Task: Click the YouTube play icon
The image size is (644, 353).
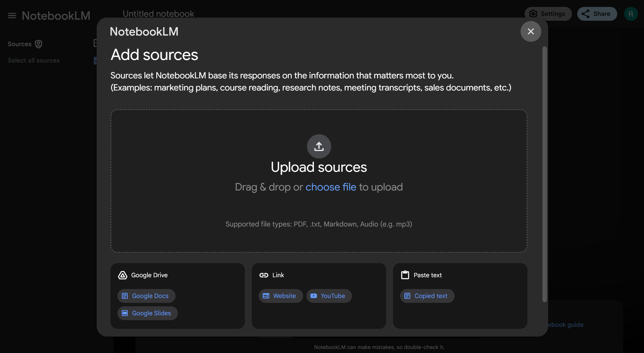Action: coord(314,296)
